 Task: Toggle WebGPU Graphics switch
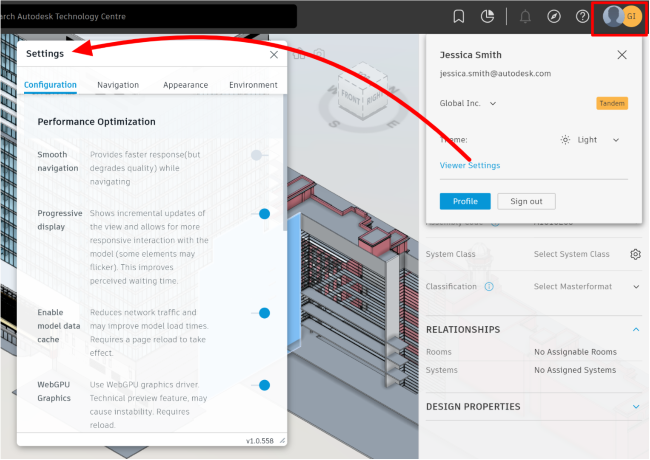pyautogui.click(x=261, y=385)
